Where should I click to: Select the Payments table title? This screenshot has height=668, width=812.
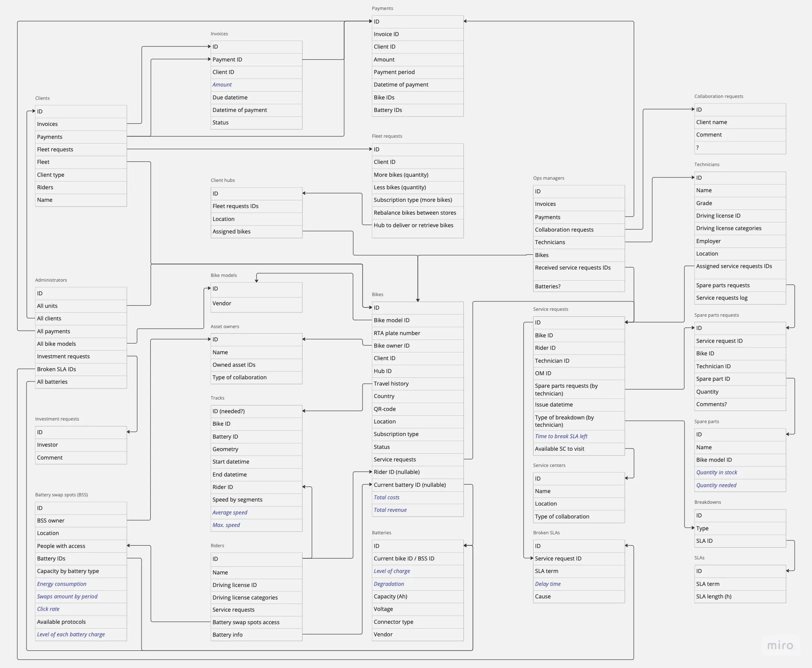(x=382, y=8)
